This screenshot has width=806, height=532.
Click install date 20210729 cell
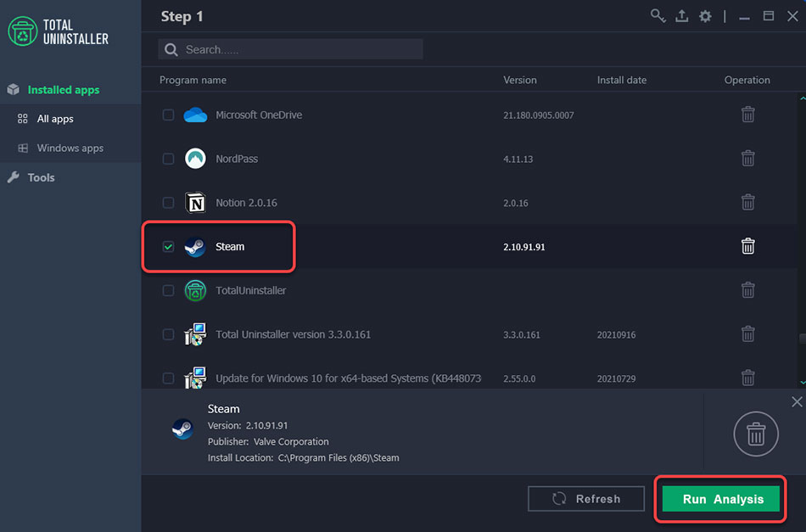click(x=616, y=378)
